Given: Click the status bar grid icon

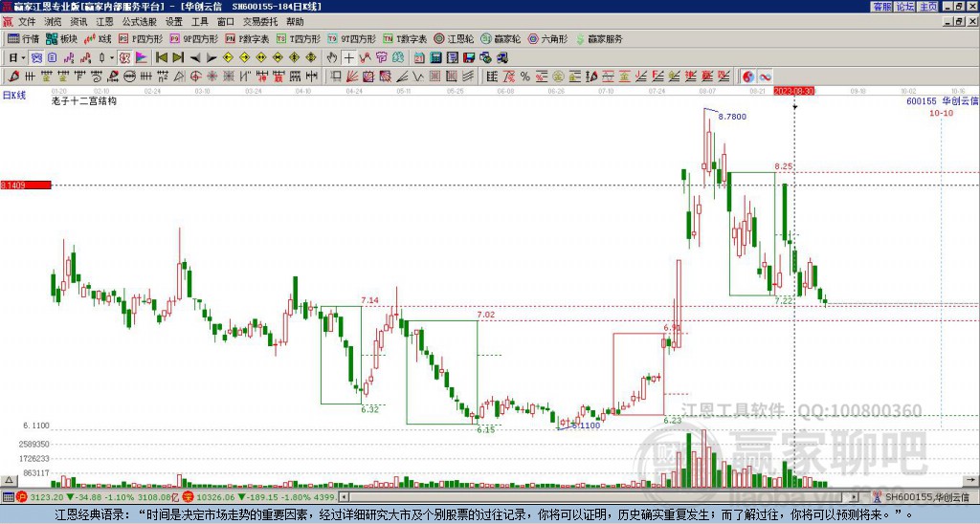Looking at the screenshot, I should click(x=8, y=497).
